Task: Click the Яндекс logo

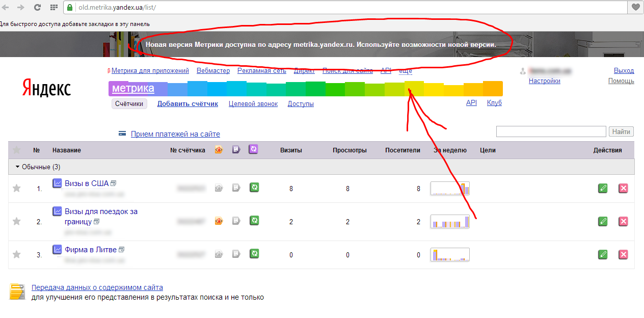Action: click(x=46, y=88)
